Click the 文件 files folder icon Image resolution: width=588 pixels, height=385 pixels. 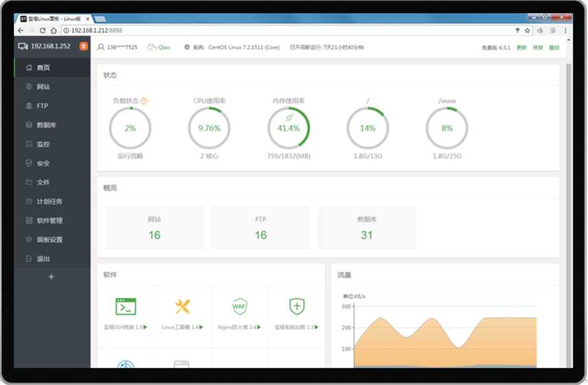point(29,182)
